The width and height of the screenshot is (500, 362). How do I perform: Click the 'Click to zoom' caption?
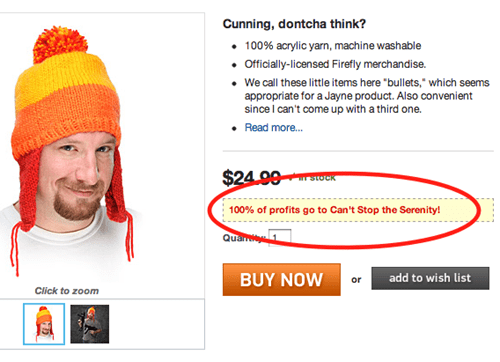tap(67, 291)
